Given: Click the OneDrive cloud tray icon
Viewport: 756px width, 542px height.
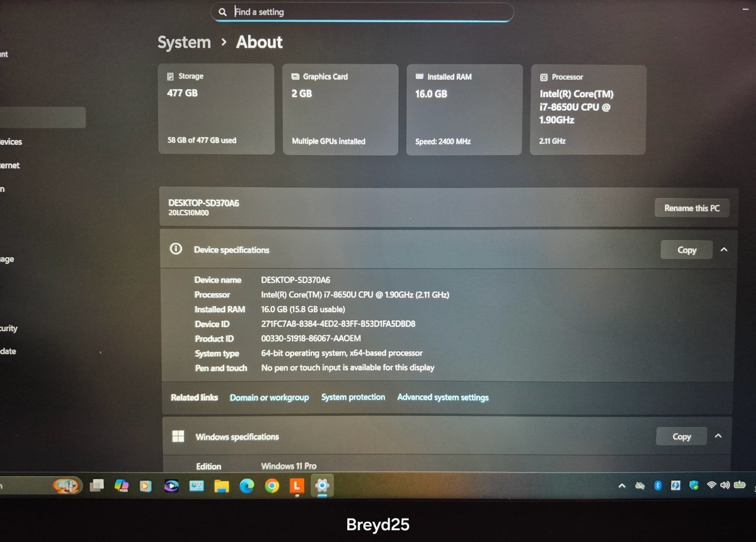Looking at the screenshot, I should pyautogui.click(x=639, y=485).
